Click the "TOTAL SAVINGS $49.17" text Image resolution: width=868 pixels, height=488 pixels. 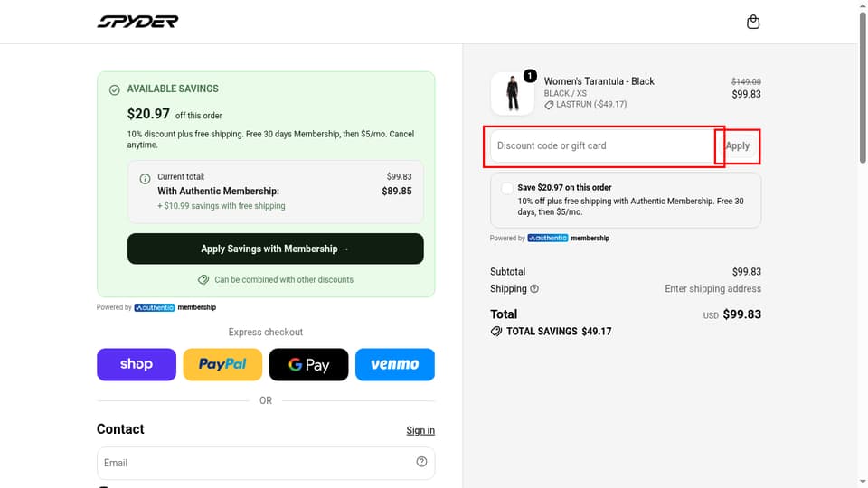[x=559, y=332]
